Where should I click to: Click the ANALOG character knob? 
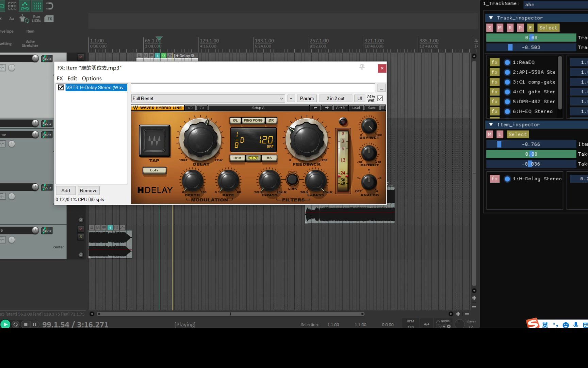pyautogui.click(x=369, y=183)
